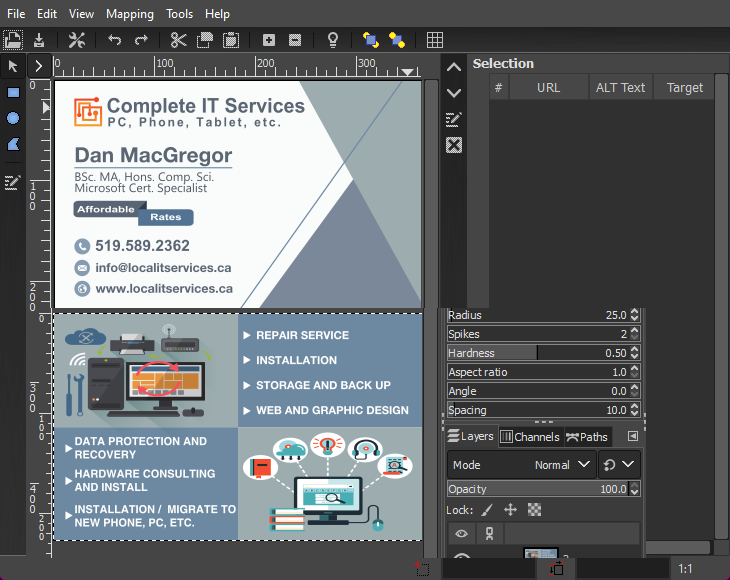Click the Undo arrow icon
This screenshot has width=730, height=580.
point(115,40)
